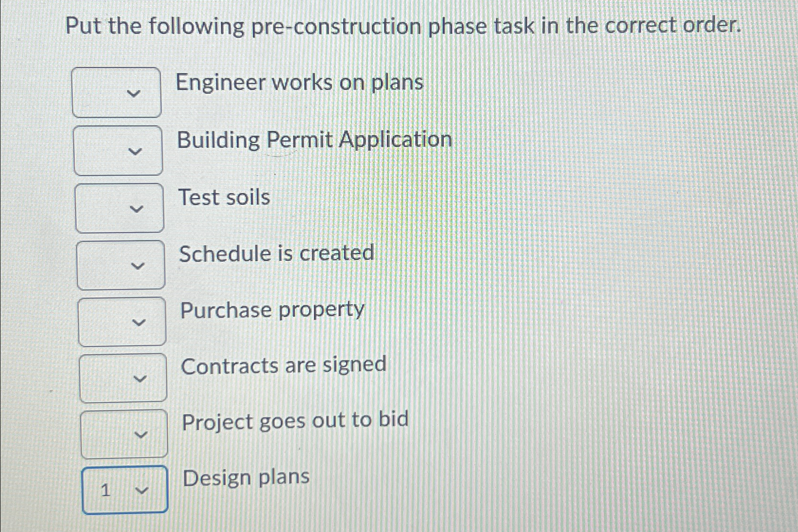Click the Project goes out to bid label

[295, 421]
